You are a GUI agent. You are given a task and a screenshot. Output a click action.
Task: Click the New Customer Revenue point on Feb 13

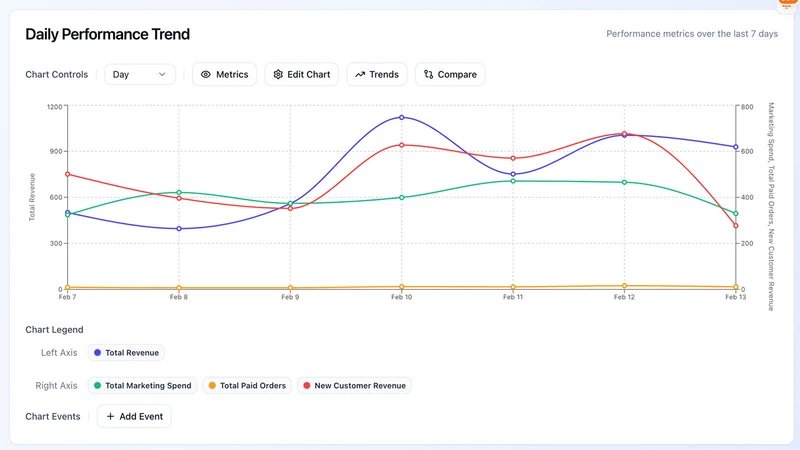click(x=736, y=226)
